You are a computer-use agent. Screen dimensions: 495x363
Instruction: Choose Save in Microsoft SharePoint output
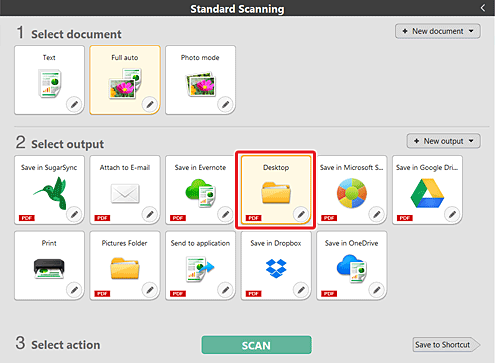click(352, 190)
